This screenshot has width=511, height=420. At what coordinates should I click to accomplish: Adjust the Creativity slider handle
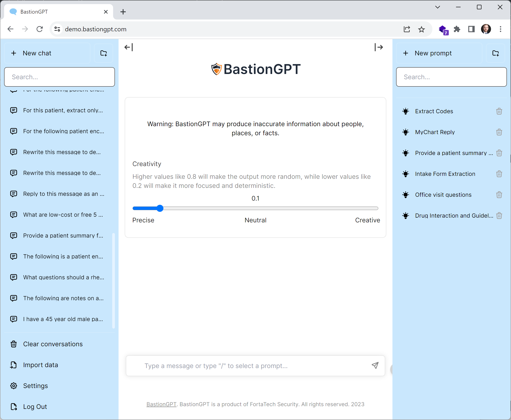160,208
